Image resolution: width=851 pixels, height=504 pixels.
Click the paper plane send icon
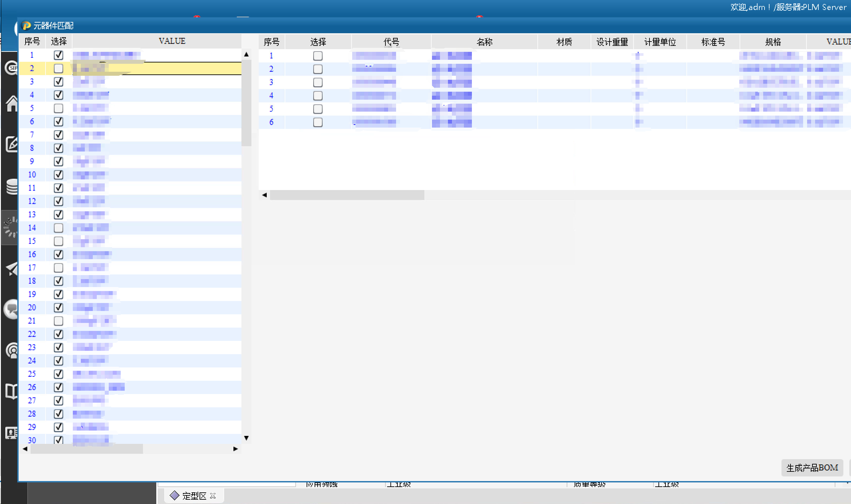(12, 269)
